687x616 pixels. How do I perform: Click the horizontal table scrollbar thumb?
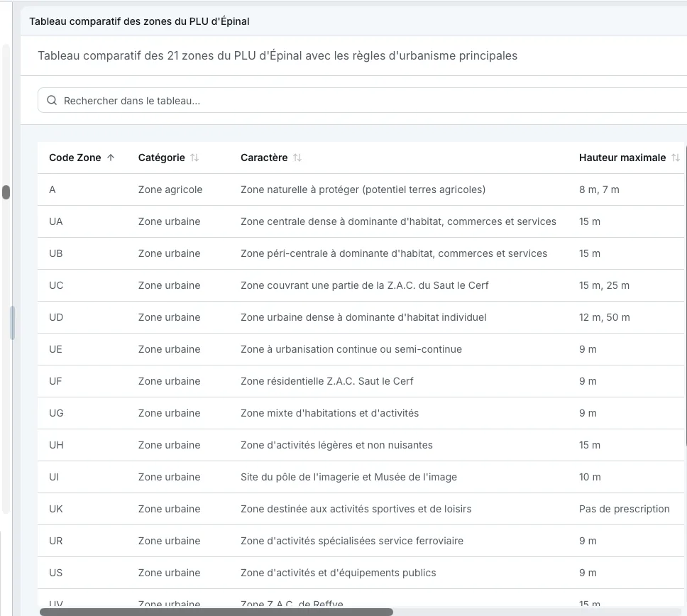(x=216, y=612)
